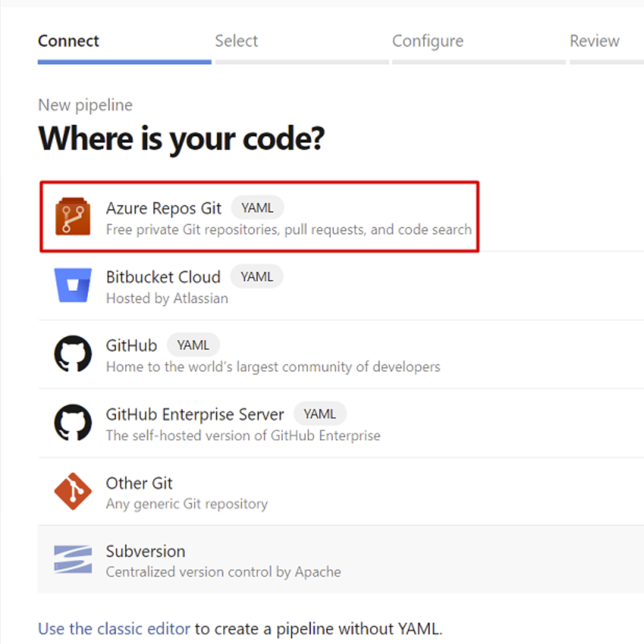Click the YAML badge beside Azure Repos Git
This screenshot has width=644, height=644.
(257, 208)
